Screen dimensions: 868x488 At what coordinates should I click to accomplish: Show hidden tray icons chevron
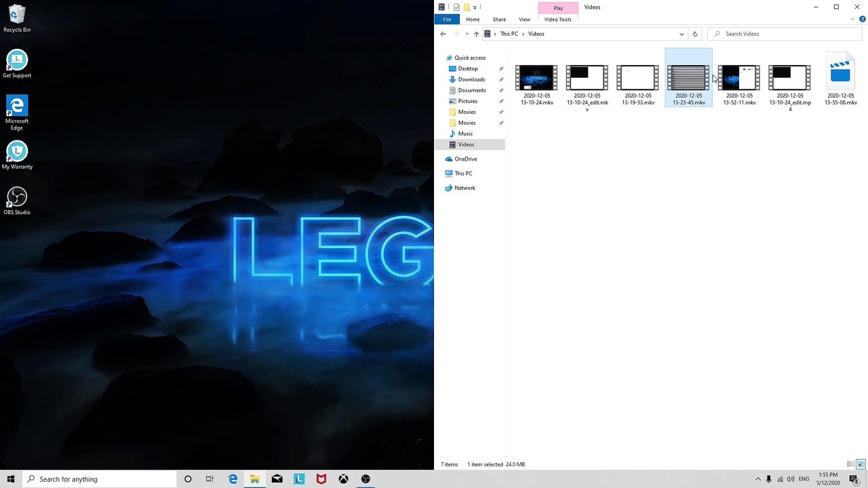point(757,479)
